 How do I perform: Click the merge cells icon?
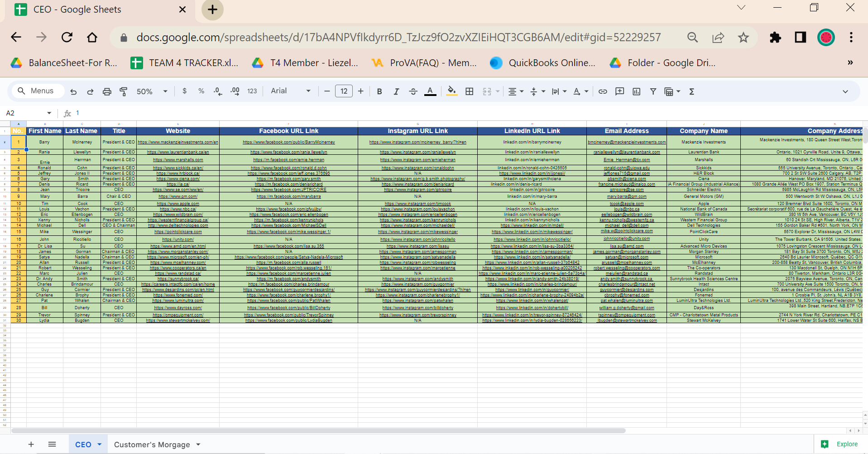tap(487, 91)
